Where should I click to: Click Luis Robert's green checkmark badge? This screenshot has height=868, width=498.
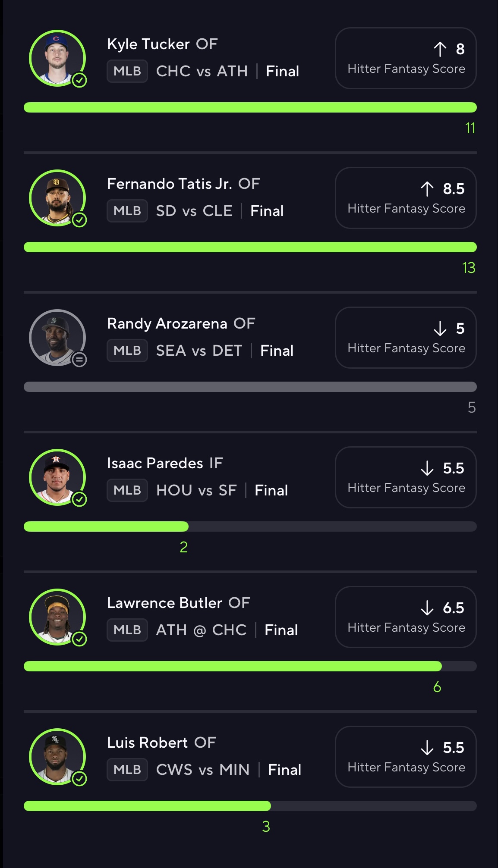pos(79,779)
